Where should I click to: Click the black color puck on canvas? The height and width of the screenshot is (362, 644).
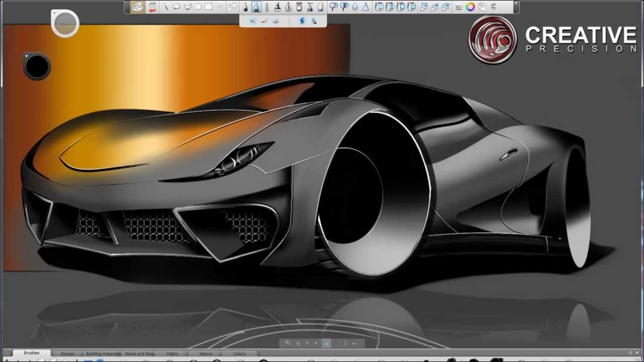pyautogui.click(x=37, y=66)
